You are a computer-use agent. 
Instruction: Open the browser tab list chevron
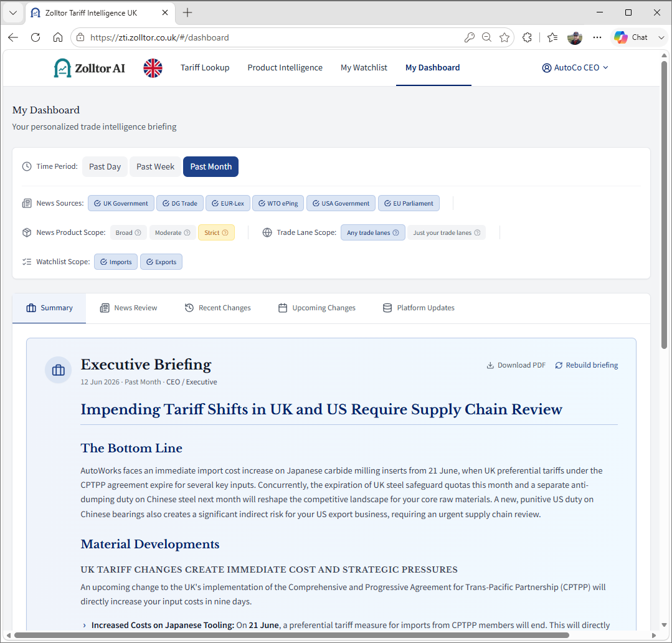pos(13,13)
